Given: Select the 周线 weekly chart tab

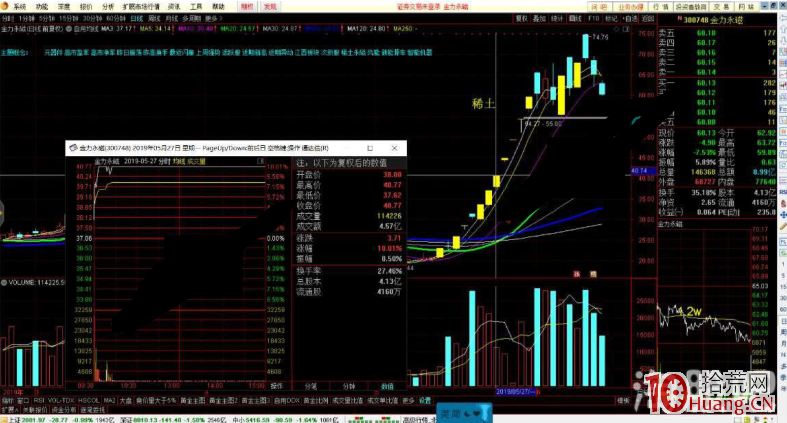Looking at the screenshot, I should click(154, 19).
